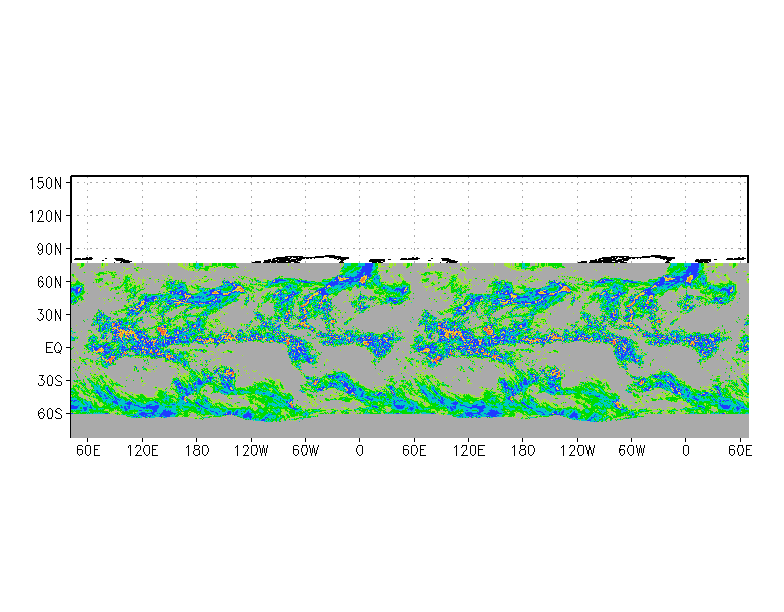
Task: Select the 60S latitude label
Action: click(x=50, y=414)
